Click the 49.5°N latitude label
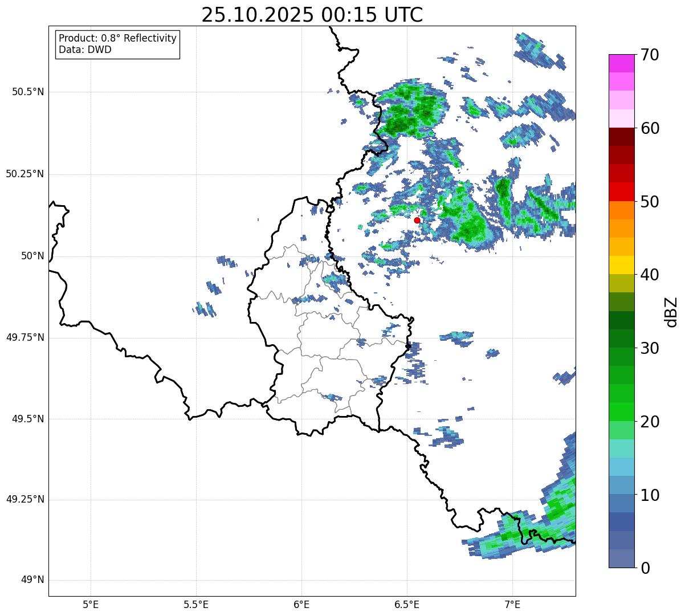The height and width of the screenshot is (616, 685). coord(27,419)
